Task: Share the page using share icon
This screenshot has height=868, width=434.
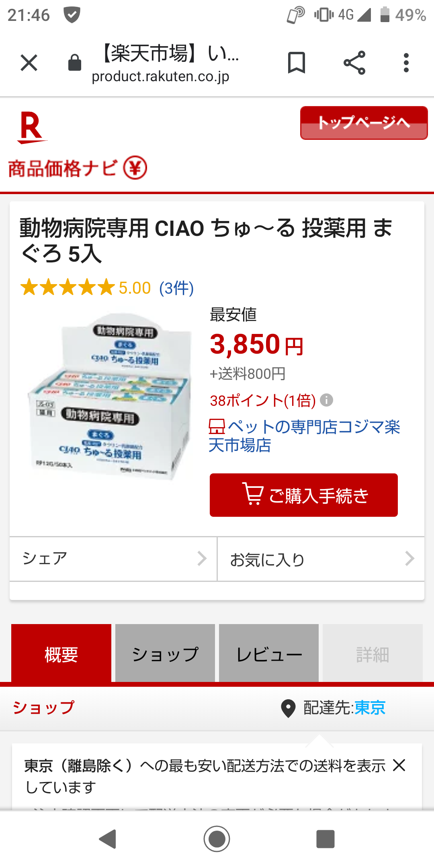Action: 354,63
